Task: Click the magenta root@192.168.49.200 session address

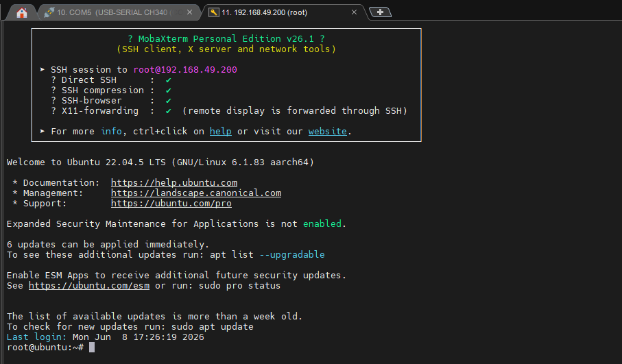Action: [x=185, y=70]
